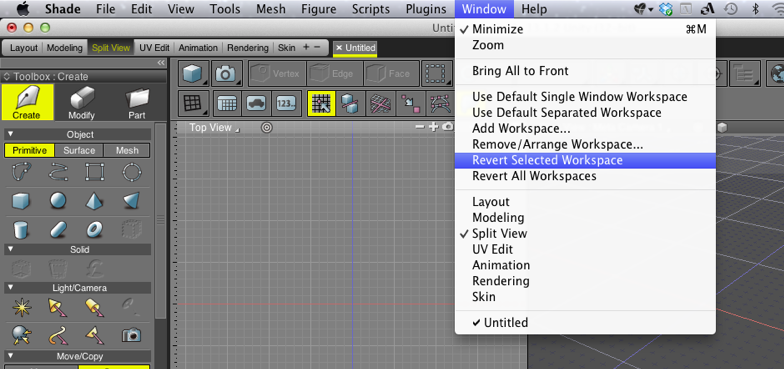
Task: Select the closed curved line tool
Action: [22, 172]
